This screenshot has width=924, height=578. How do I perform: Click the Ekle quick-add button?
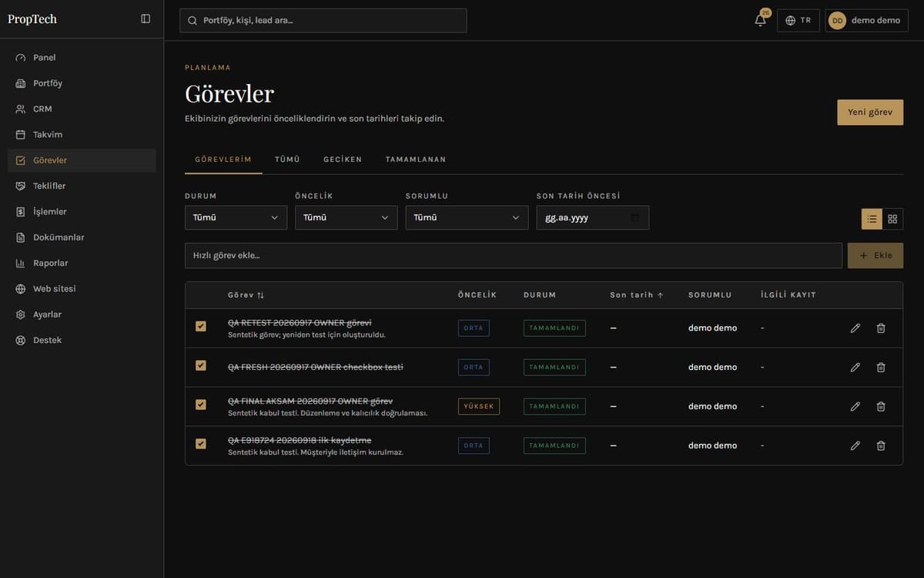pos(875,256)
